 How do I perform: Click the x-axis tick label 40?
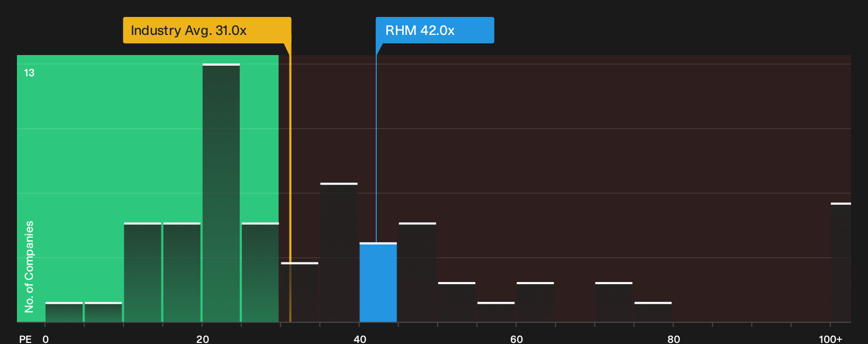tap(360, 339)
